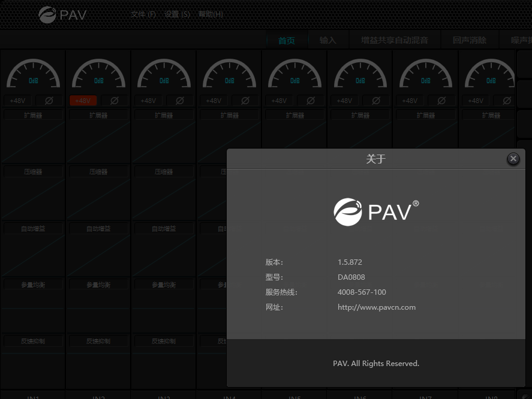This screenshot has width=532, height=399.
Task: Open the 压缩器 module on channel IN2
Action: pos(98,172)
